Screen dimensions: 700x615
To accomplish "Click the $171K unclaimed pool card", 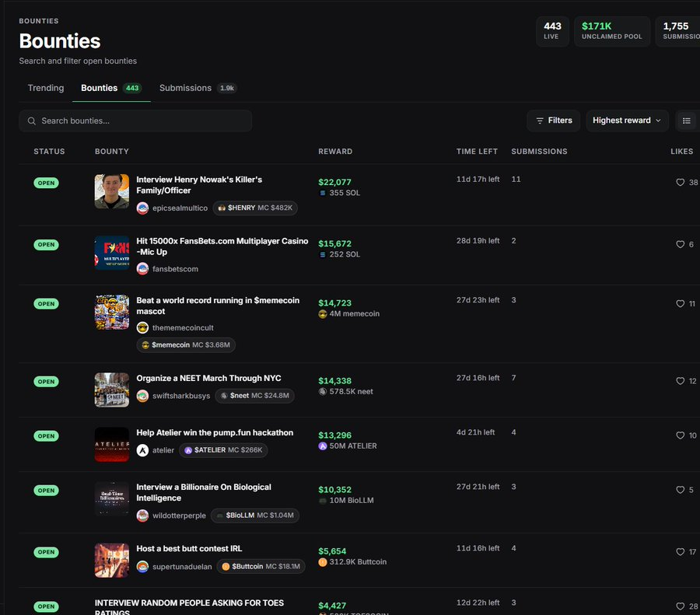I will pos(611,31).
